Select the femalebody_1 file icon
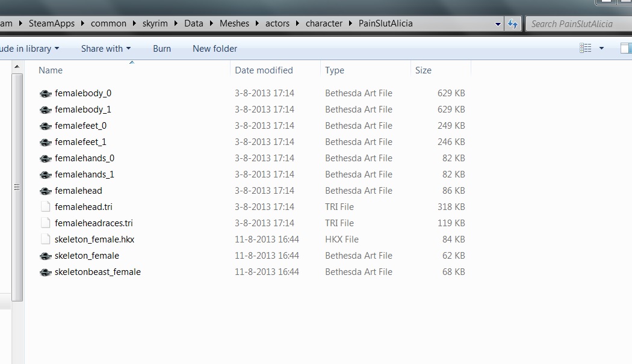The width and height of the screenshot is (632, 364). coord(46,110)
